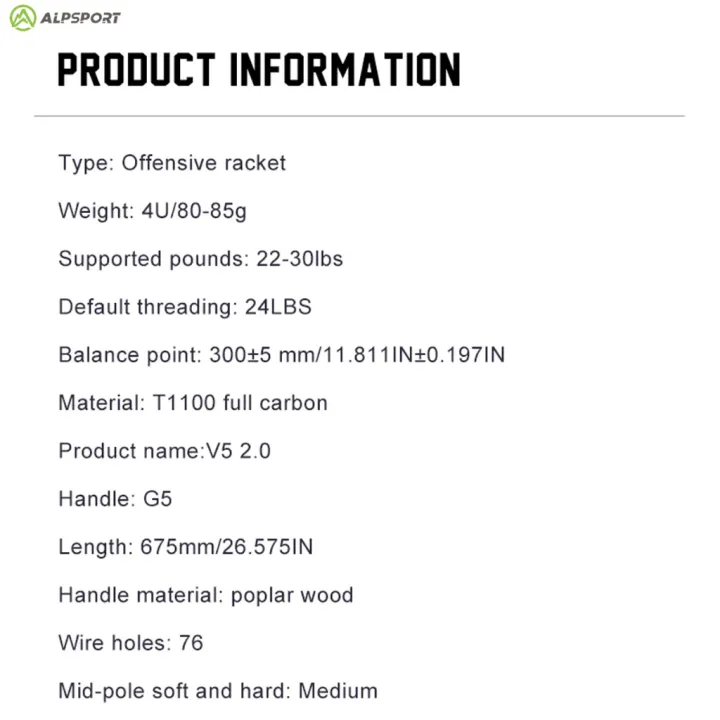Image resolution: width=720 pixels, height=720 pixels.
Task: Click the green Alpsport triangle logo icon
Action: pos(23,17)
